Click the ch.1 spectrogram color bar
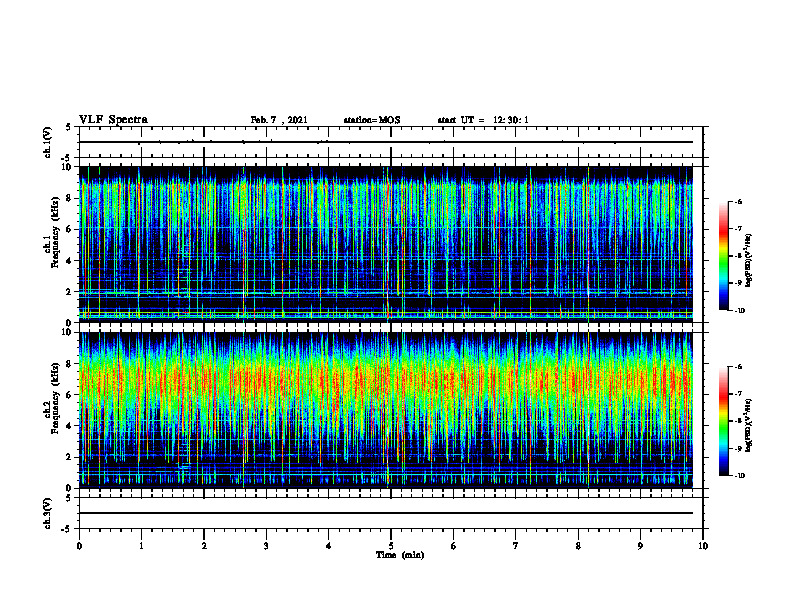Image resolution: width=792 pixels, height=612 pixels. pyautogui.click(x=724, y=256)
